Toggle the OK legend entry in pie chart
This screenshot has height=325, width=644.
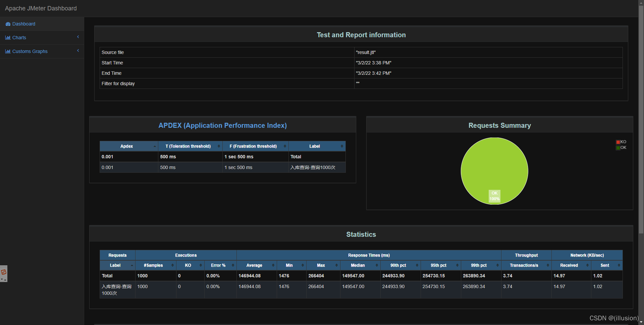[623, 148]
